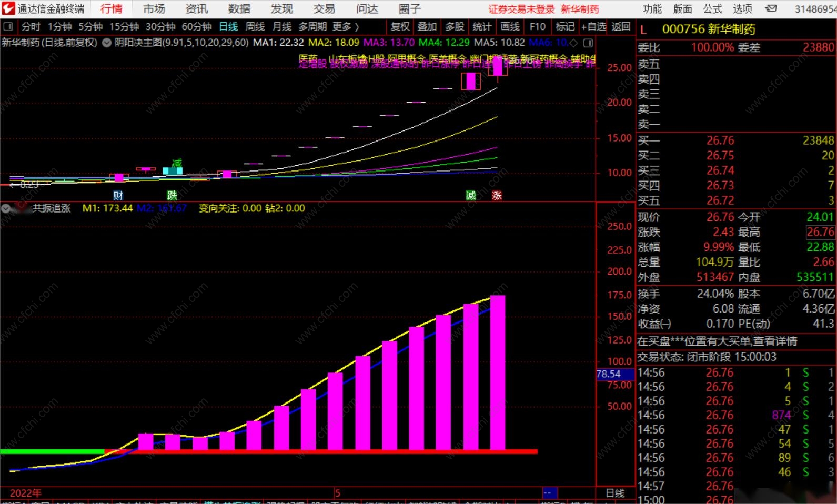Expand the arrow beside 共振追涨 indicator

6,208
